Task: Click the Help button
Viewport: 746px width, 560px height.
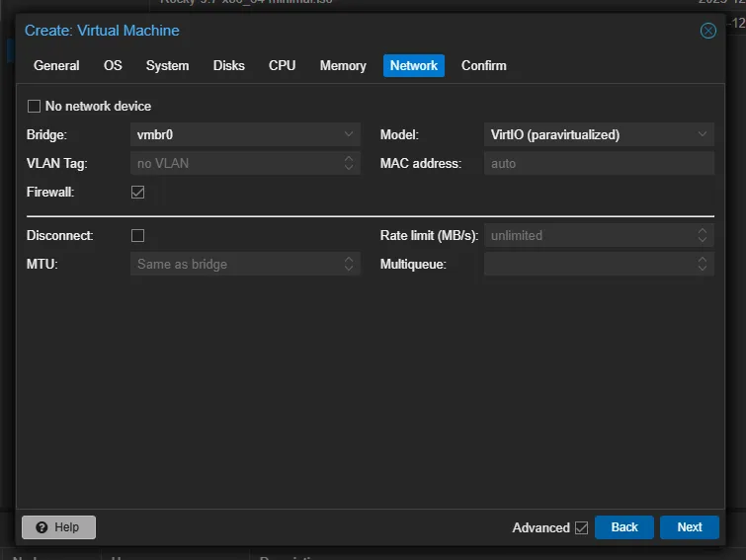Action: pyautogui.click(x=58, y=527)
